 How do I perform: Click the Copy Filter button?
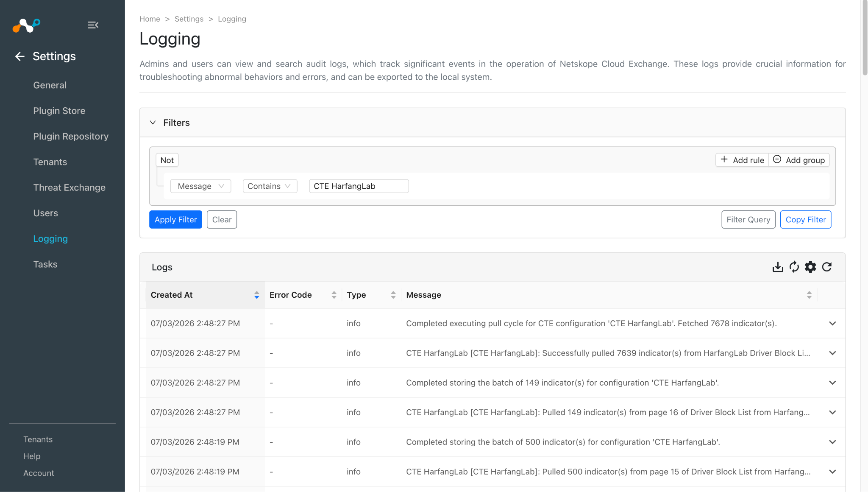pyautogui.click(x=806, y=220)
